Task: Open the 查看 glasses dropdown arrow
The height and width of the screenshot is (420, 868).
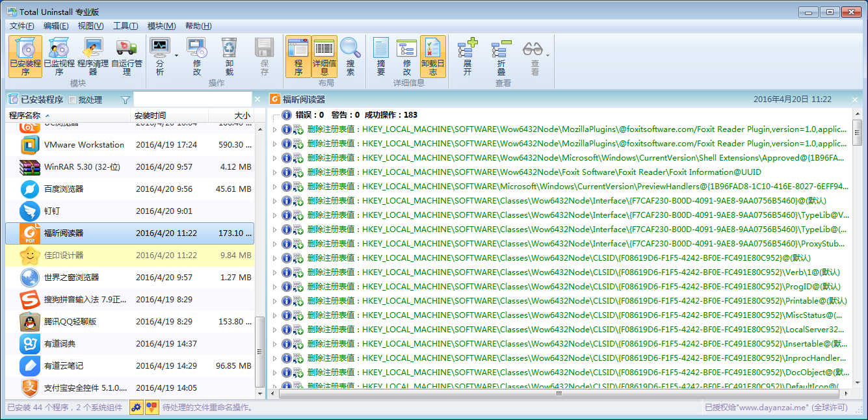Action: click(547, 56)
